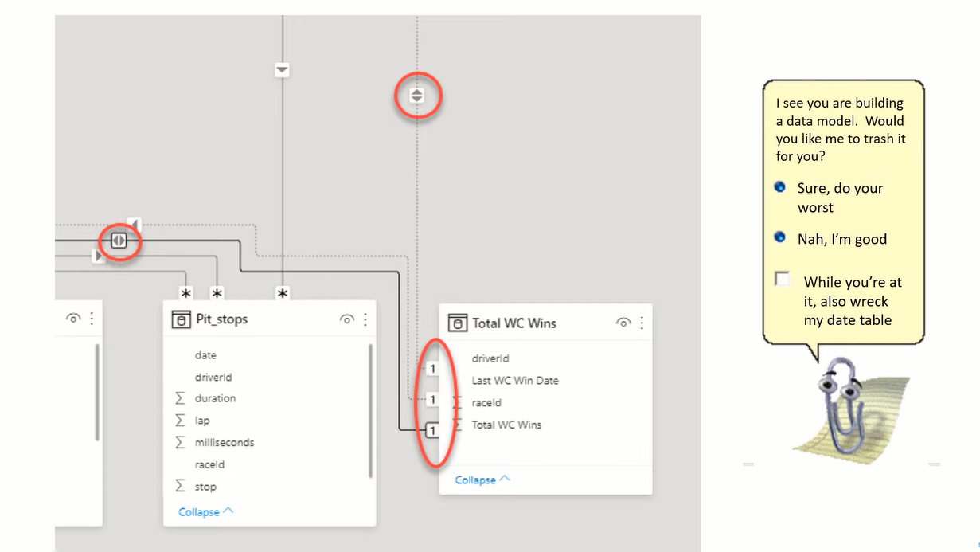Click the Total WC Wins table title
980x552 pixels.
coord(514,323)
